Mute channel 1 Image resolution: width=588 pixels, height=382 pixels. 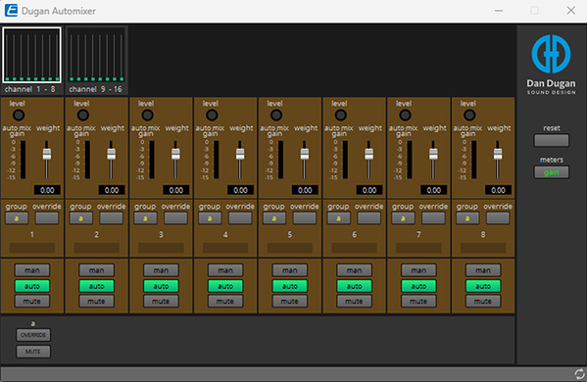pos(32,301)
